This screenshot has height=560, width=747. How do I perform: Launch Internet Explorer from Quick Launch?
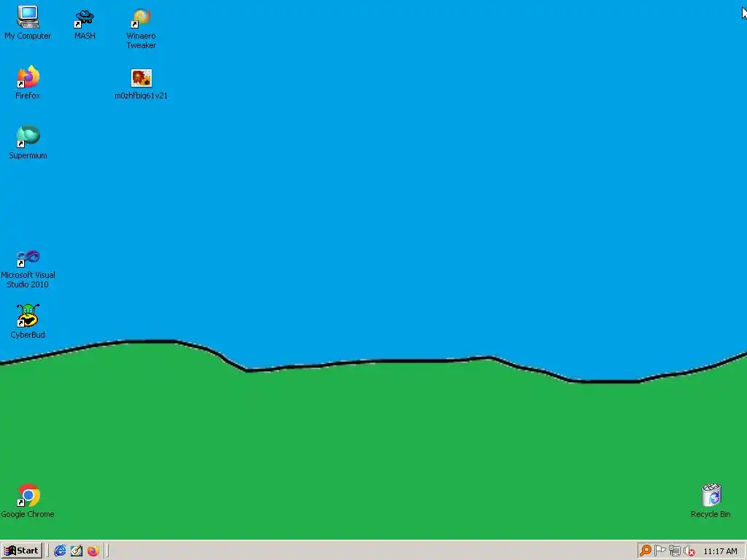click(x=60, y=551)
